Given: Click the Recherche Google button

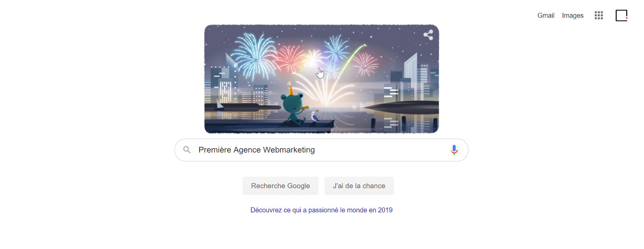Looking at the screenshot, I should point(281,186).
